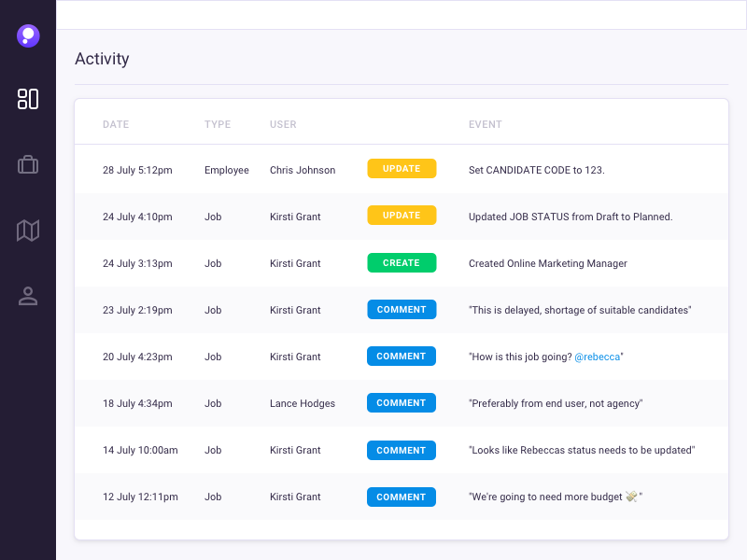
Task: Sort by the USER column header
Action: [283, 124]
